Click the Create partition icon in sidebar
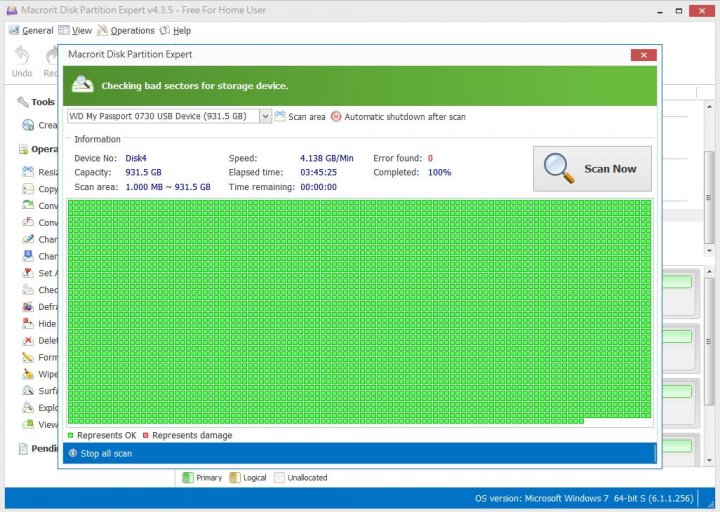Screen dimensions: 720x512 pyautogui.click(x=28, y=125)
